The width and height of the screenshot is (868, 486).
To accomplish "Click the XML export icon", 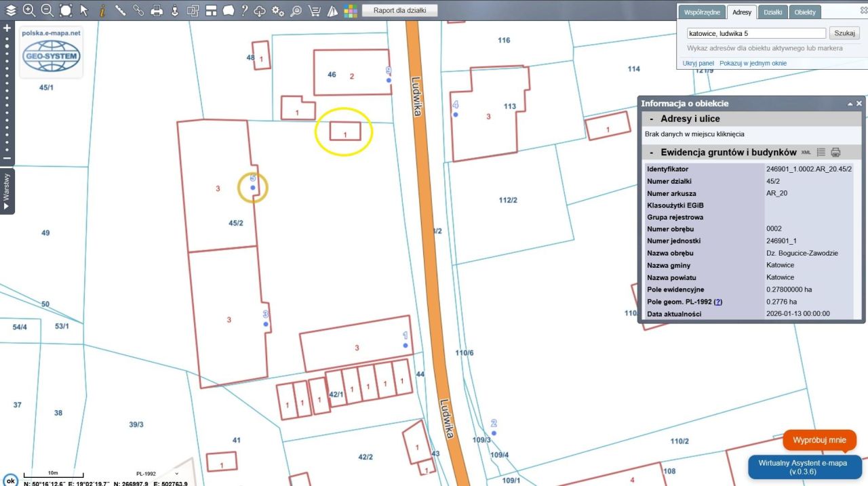I will pos(806,152).
